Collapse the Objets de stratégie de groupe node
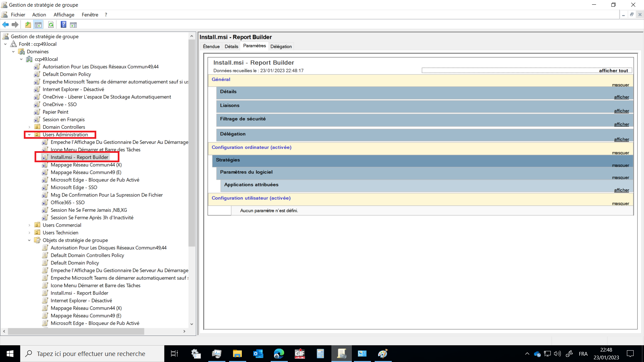 29,240
